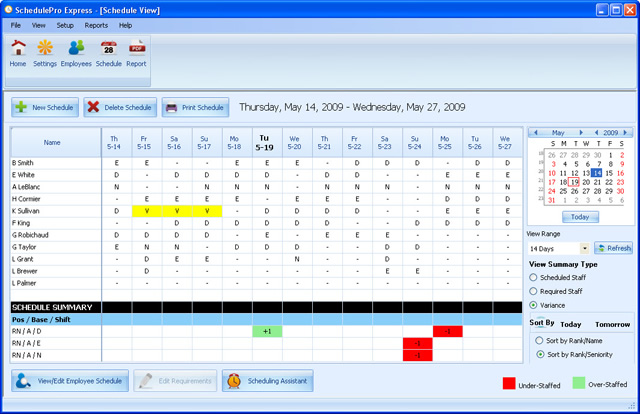Click the green +1 RN/A/D variance cell
The image size is (640, 414).
tap(267, 331)
